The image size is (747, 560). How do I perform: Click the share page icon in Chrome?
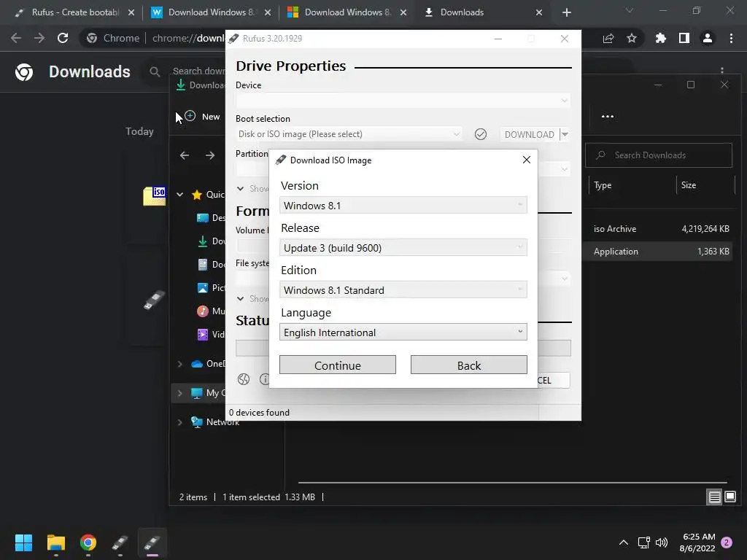(608, 38)
